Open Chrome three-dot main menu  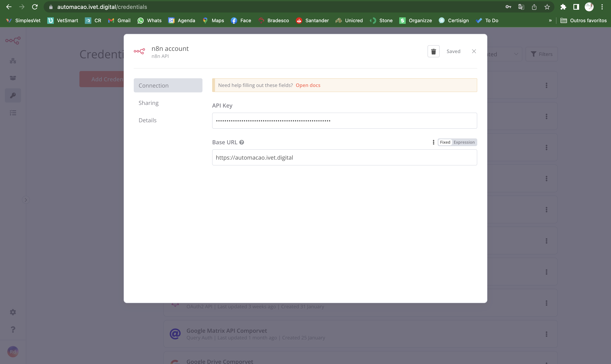[x=602, y=7]
